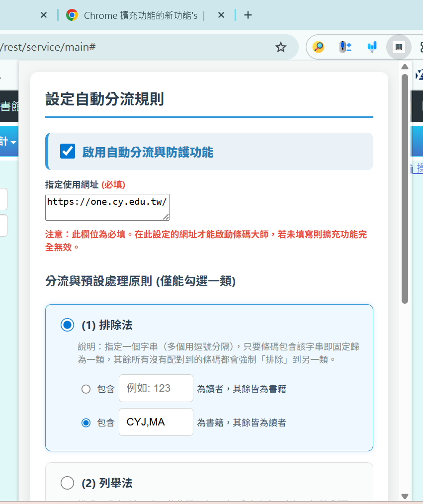Open the mouse plus-minus extension icon

coord(345,47)
